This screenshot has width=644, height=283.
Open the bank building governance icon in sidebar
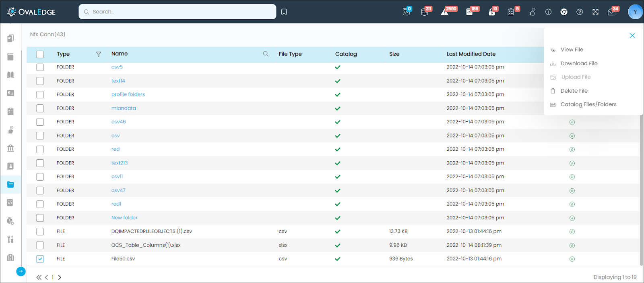10,148
